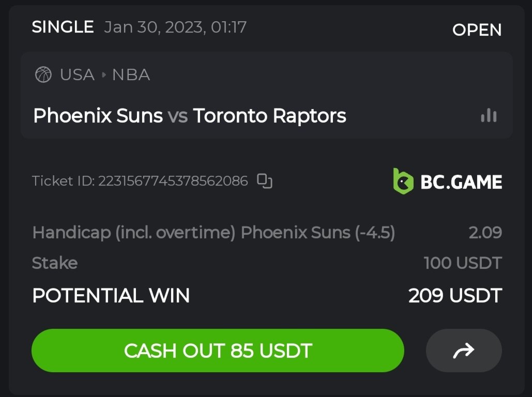Image resolution: width=532 pixels, height=397 pixels.
Task: Share the bet slip via arrow button
Action: pos(463,350)
